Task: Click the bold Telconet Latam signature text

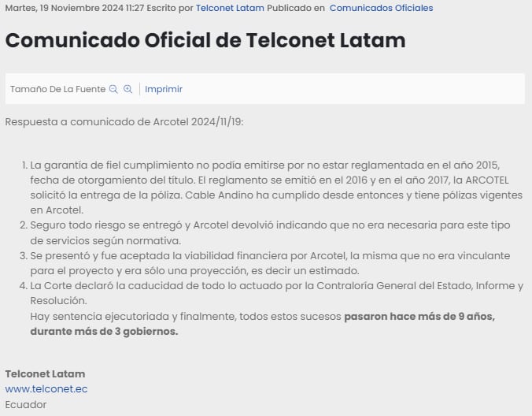Action: (x=45, y=373)
